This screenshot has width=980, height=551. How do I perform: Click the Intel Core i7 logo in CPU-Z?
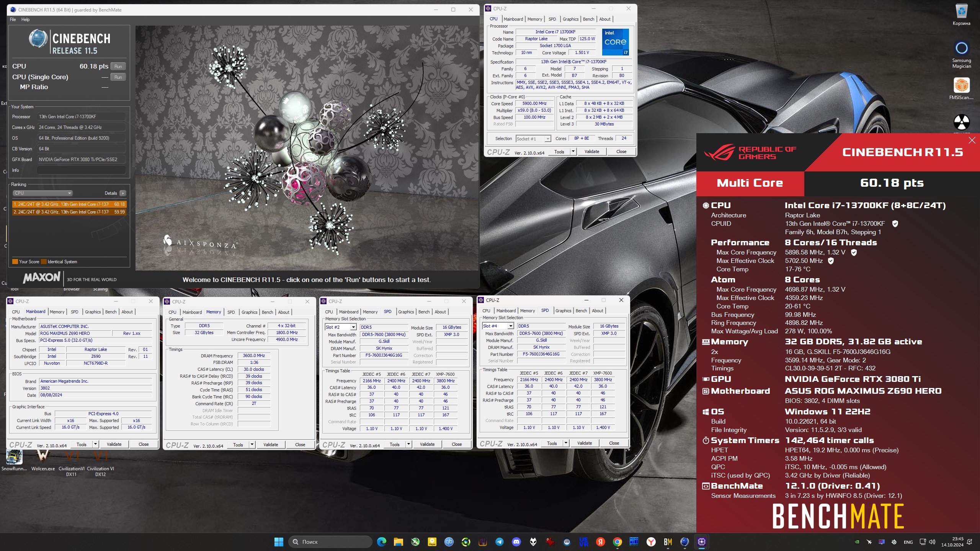coord(615,42)
